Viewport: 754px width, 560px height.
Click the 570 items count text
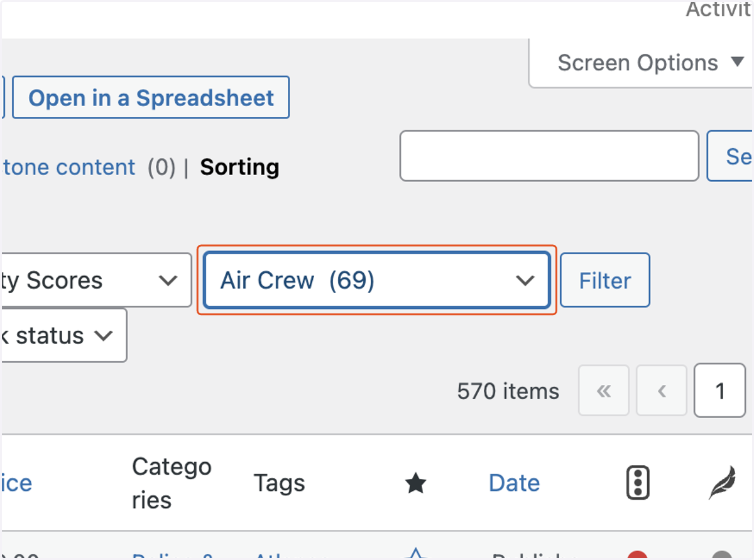click(508, 391)
